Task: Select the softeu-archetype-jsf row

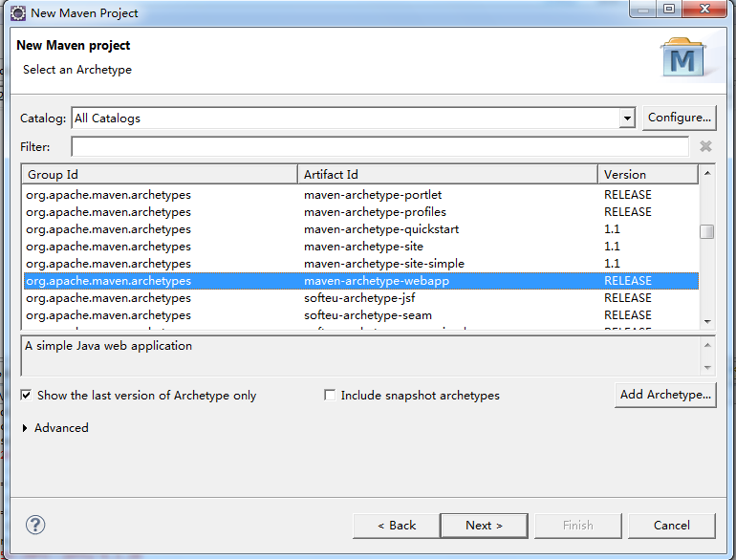Action: tap(361, 298)
